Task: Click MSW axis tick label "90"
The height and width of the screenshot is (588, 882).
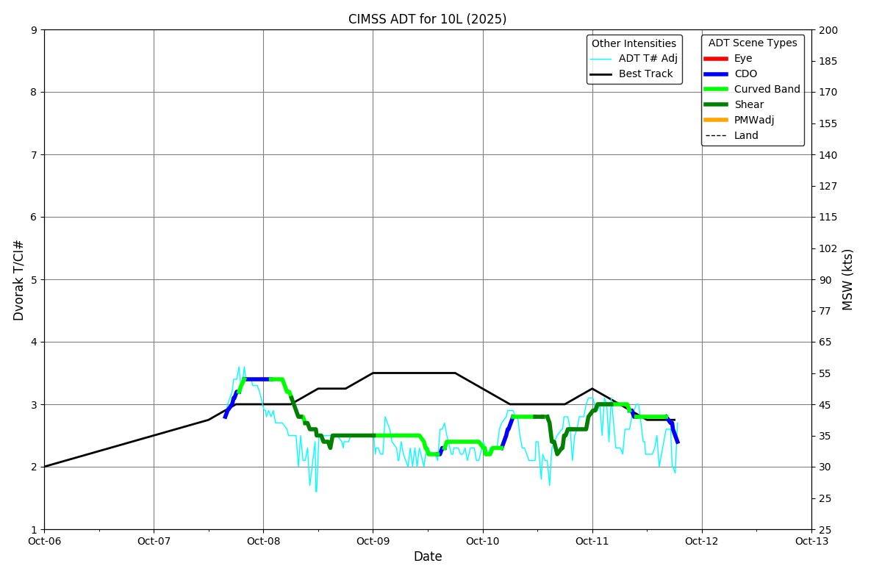Action: point(825,280)
